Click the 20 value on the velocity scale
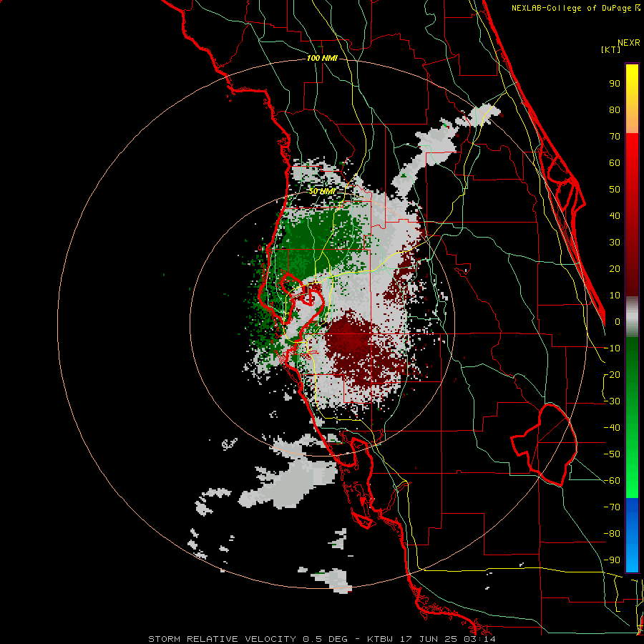Viewport: 644px width, 644px height. [615, 268]
